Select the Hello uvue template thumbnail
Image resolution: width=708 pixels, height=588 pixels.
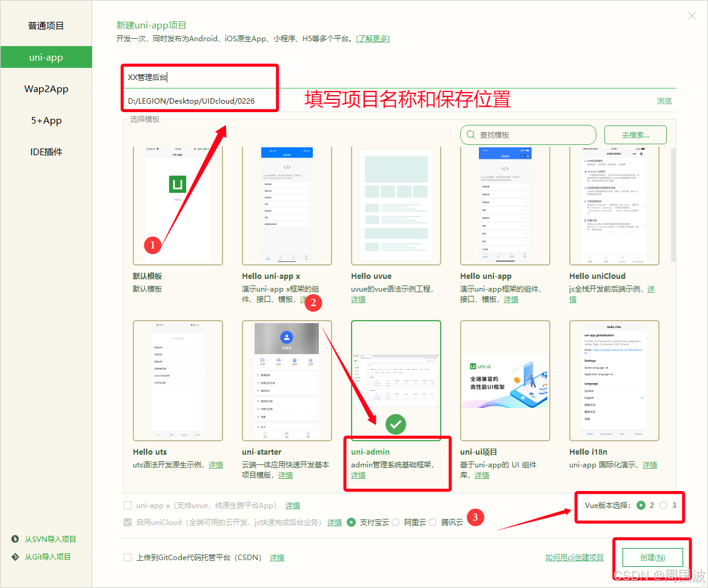click(x=396, y=205)
